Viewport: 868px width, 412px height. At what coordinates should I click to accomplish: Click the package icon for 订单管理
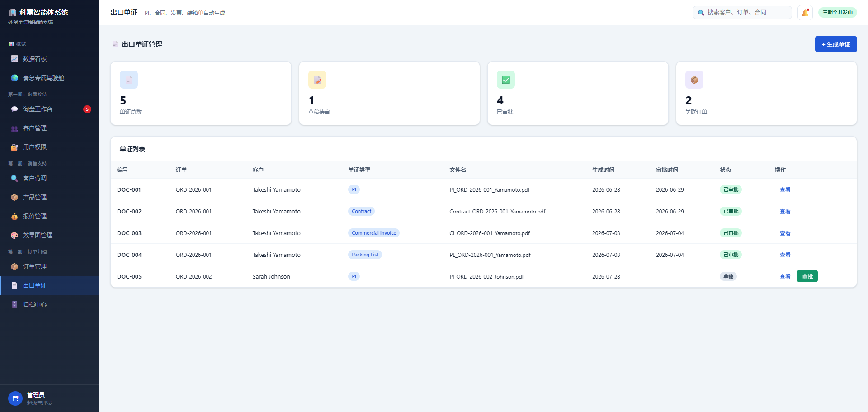[14, 266]
